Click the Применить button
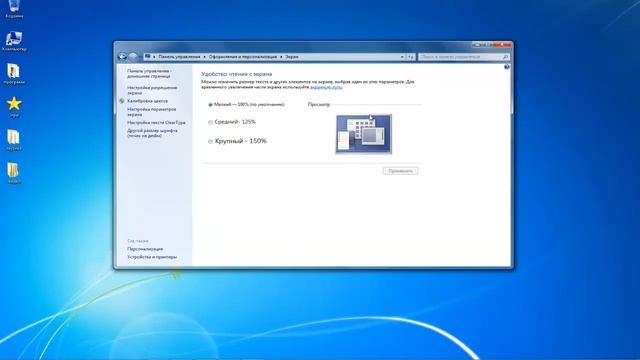640x360 pixels. point(400,171)
